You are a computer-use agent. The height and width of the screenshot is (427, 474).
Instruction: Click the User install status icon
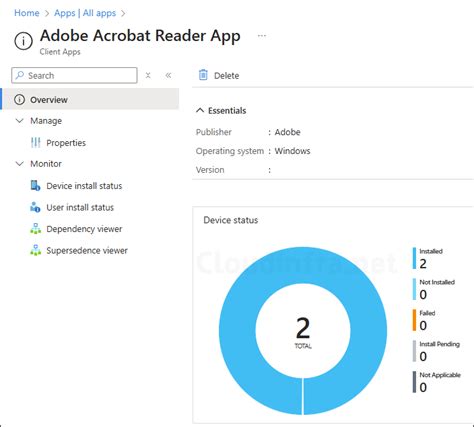(x=35, y=207)
